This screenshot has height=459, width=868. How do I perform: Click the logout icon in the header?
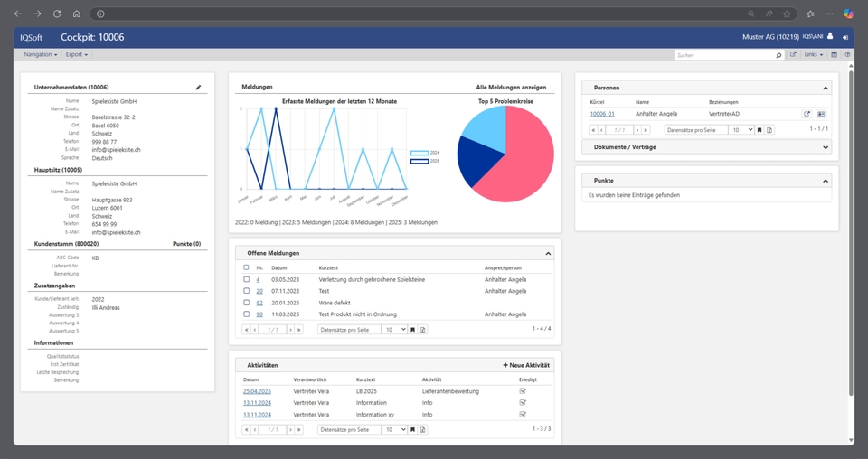[x=845, y=37]
